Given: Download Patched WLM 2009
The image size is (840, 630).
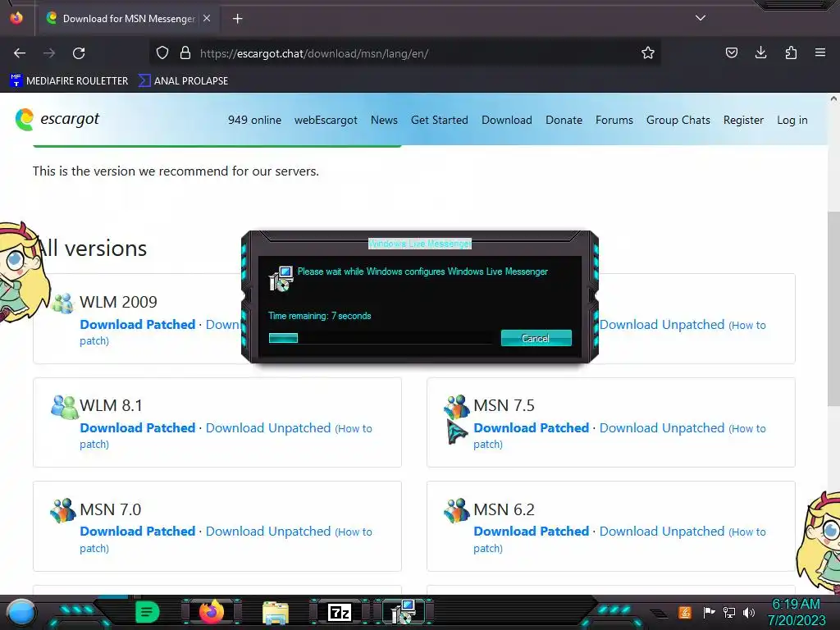Looking at the screenshot, I should (x=138, y=325).
